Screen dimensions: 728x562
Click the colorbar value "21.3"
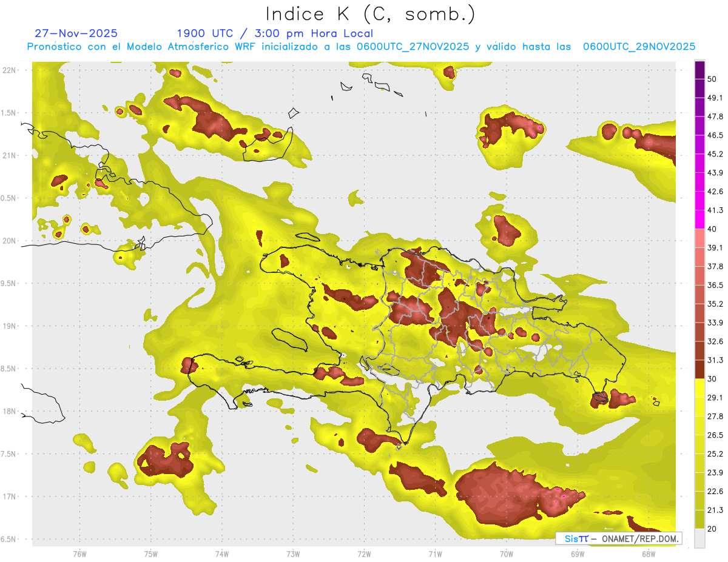715,509
